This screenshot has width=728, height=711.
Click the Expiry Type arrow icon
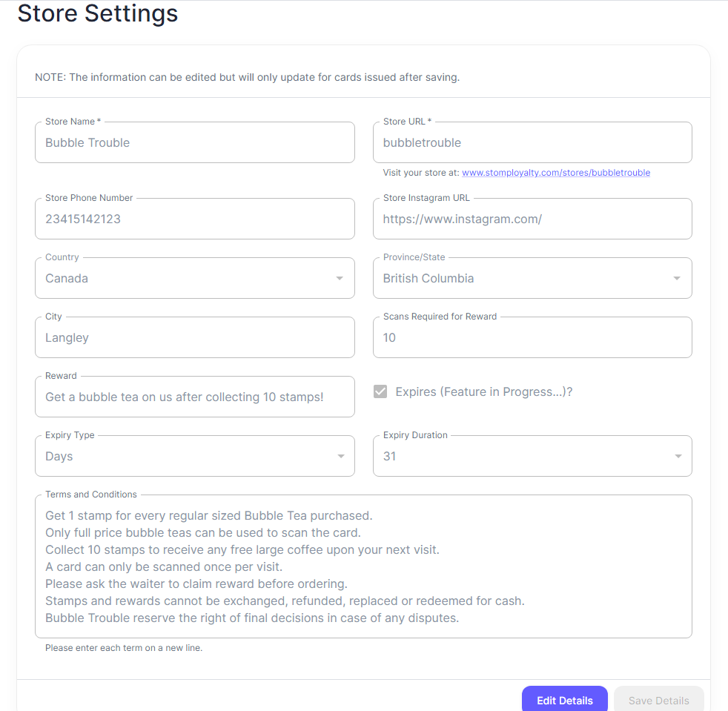tap(341, 457)
